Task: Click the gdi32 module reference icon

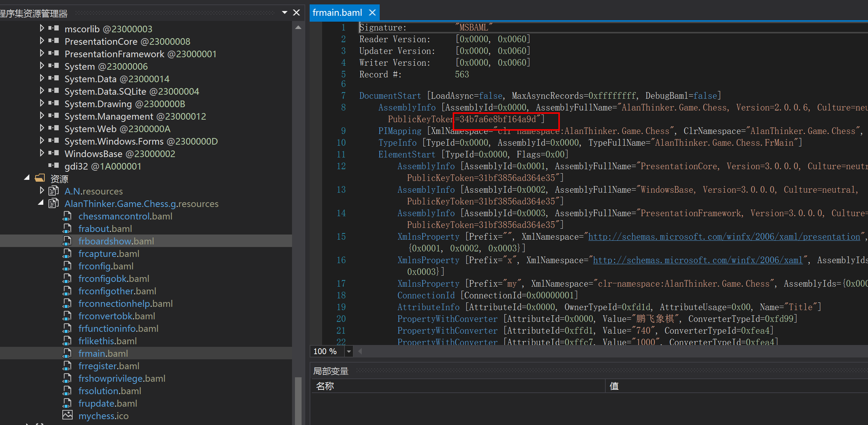Action: 54,166
